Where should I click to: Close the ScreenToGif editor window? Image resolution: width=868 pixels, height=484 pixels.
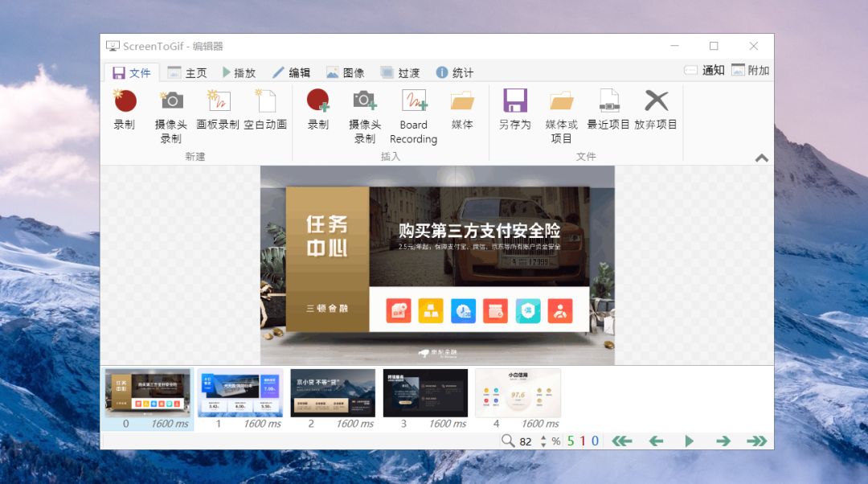click(x=753, y=46)
